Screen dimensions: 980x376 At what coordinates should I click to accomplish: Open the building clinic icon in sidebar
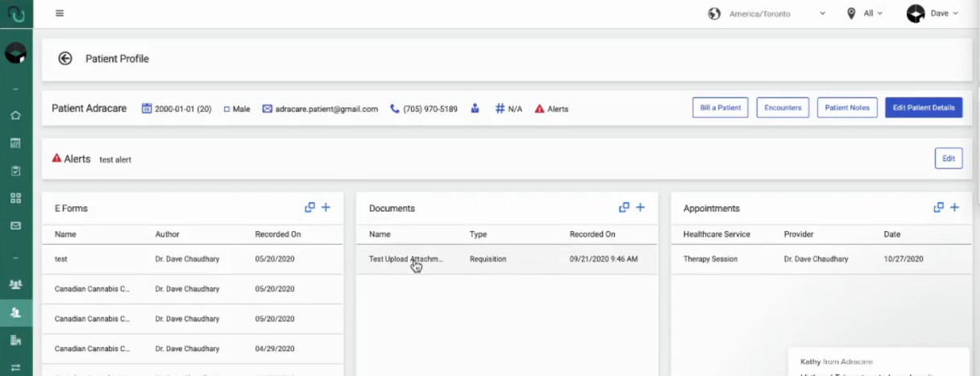coord(15,341)
